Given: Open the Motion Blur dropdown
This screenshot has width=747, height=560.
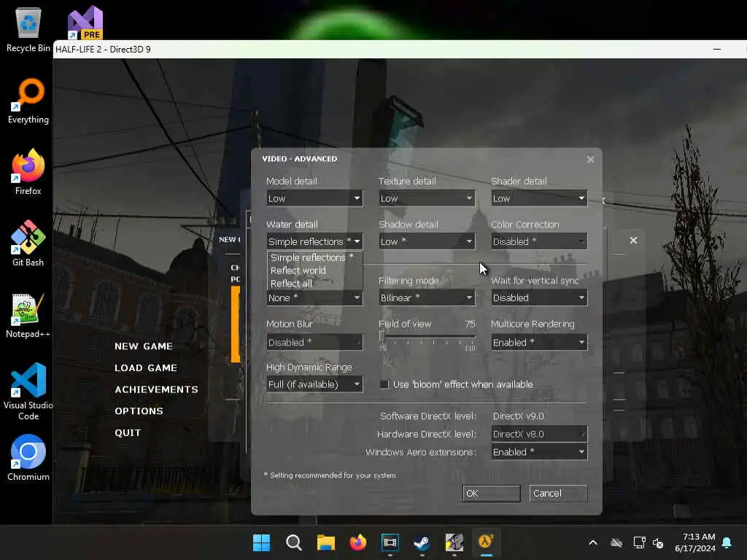Looking at the screenshot, I should click(314, 343).
